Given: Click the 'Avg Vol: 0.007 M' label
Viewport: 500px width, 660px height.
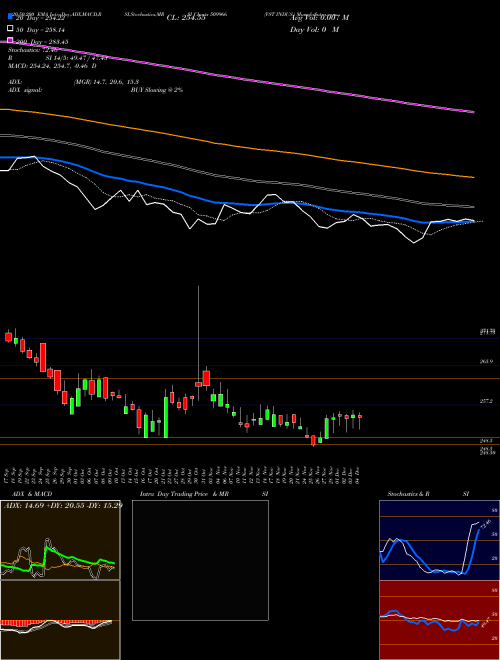Looking at the screenshot, I should (x=319, y=18).
